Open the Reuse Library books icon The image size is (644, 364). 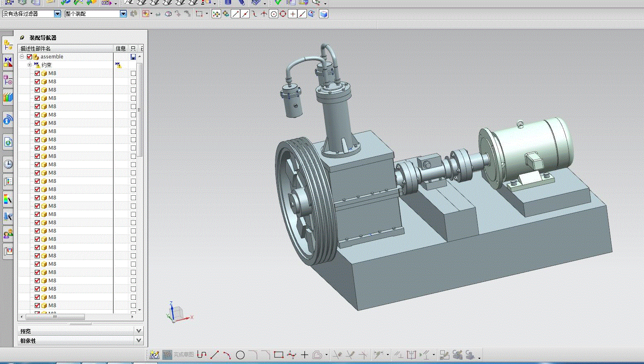point(8,97)
